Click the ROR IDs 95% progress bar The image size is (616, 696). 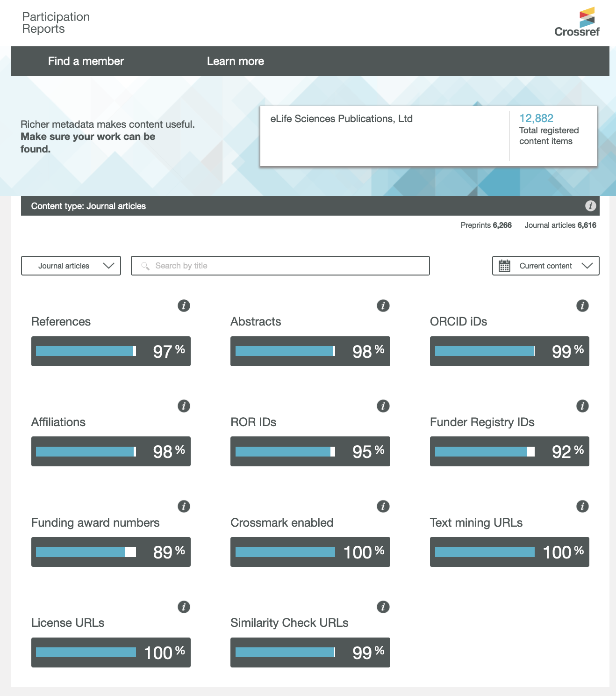[310, 451]
